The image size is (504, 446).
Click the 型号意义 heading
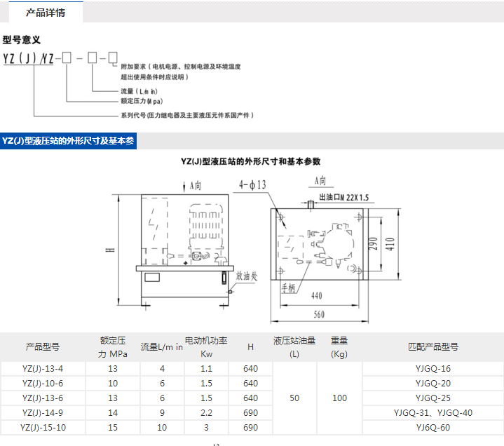22,40
